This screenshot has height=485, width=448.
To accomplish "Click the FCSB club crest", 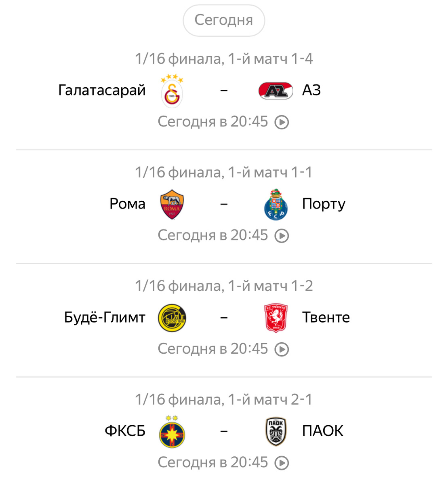I will point(172,431).
